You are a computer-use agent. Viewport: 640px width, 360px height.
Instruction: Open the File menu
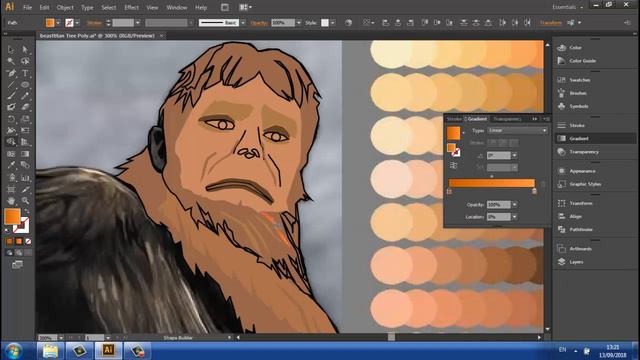click(27, 7)
